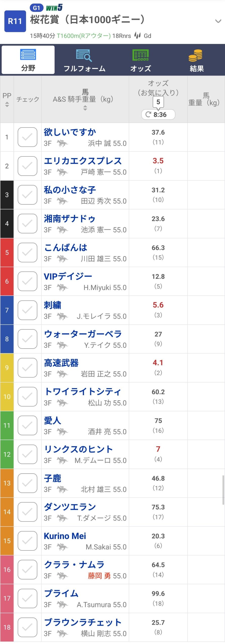Sort by the PP column arrows
225x644 pixels.
[7, 104]
